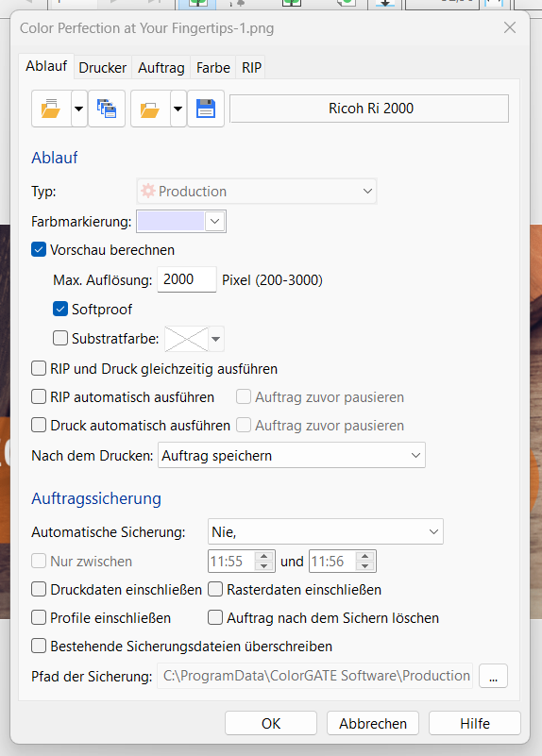Open dropdown arrow beside second folder icon

[178, 109]
